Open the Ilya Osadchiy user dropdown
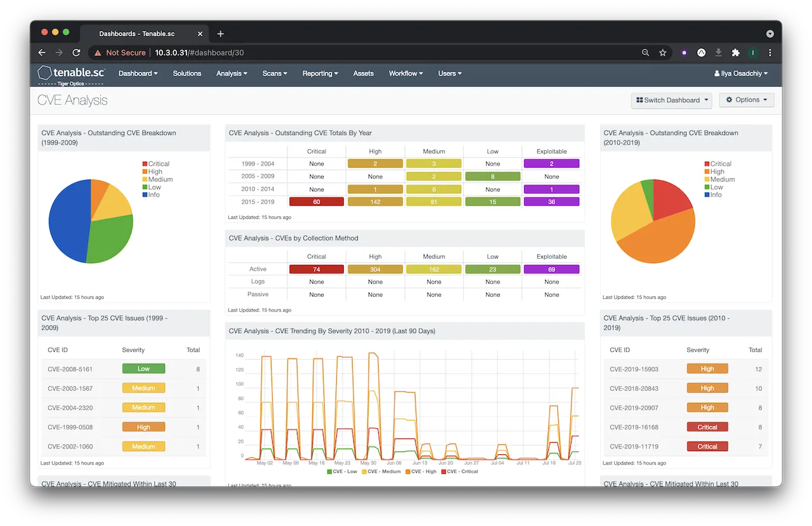 [740, 73]
